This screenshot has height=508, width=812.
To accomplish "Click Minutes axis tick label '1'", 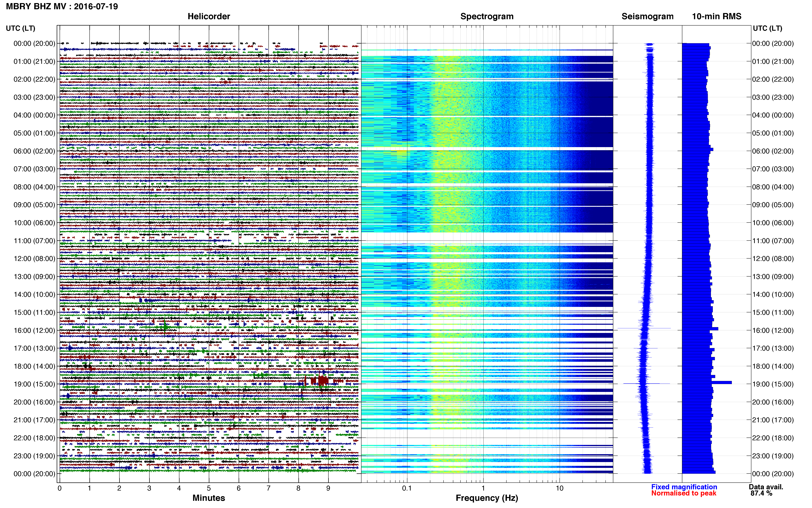I will pos(89,488).
